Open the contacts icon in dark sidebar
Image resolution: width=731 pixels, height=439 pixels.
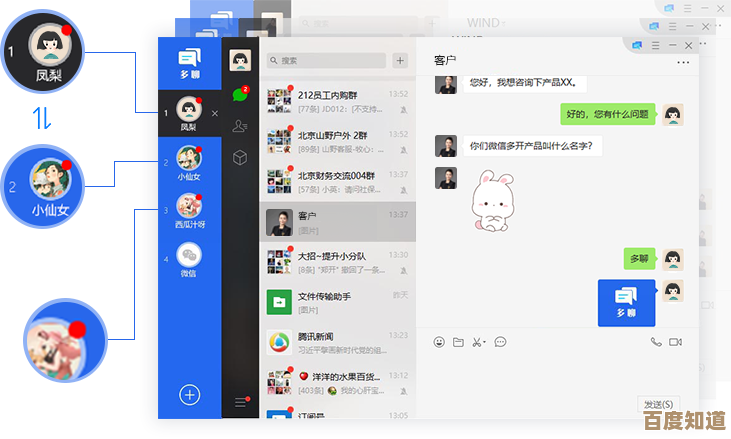[240, 126]
